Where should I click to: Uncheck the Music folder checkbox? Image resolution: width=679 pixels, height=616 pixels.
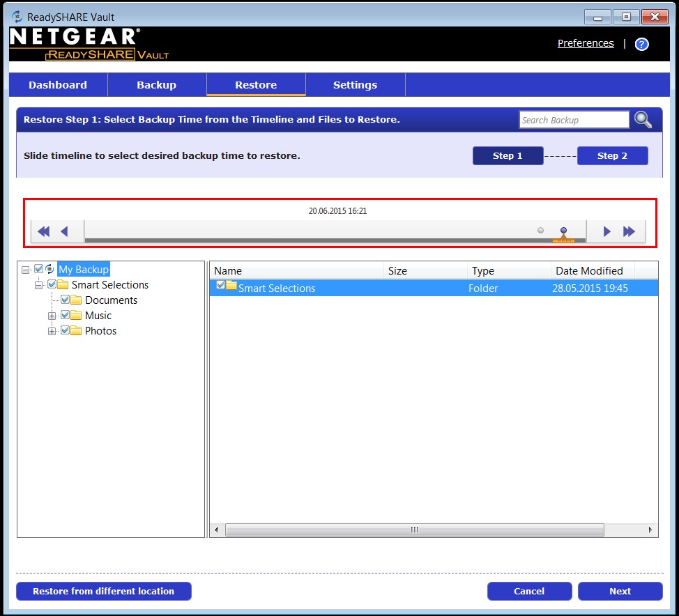66,315
